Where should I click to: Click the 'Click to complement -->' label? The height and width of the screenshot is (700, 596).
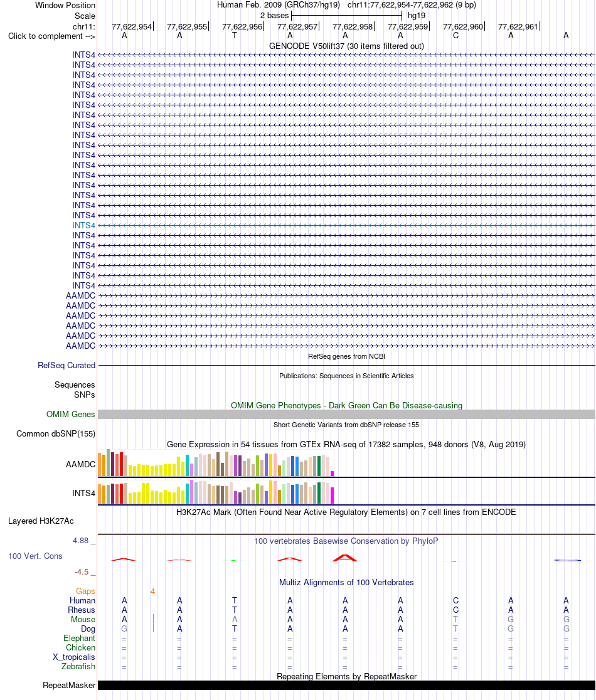tap(51, 36)
